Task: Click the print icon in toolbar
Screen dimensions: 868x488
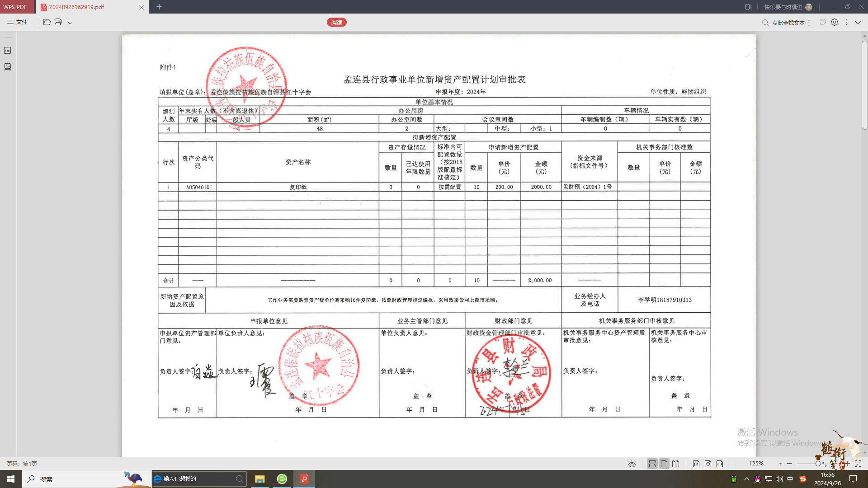Action: pyautogui.click(x=58, y=22)
